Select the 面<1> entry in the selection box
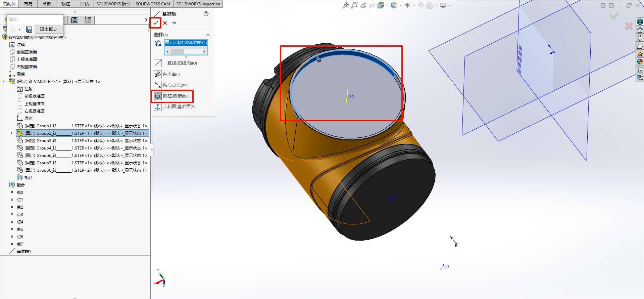The width and height of the screenshot is (644, 299). click(x=186, y=43)
